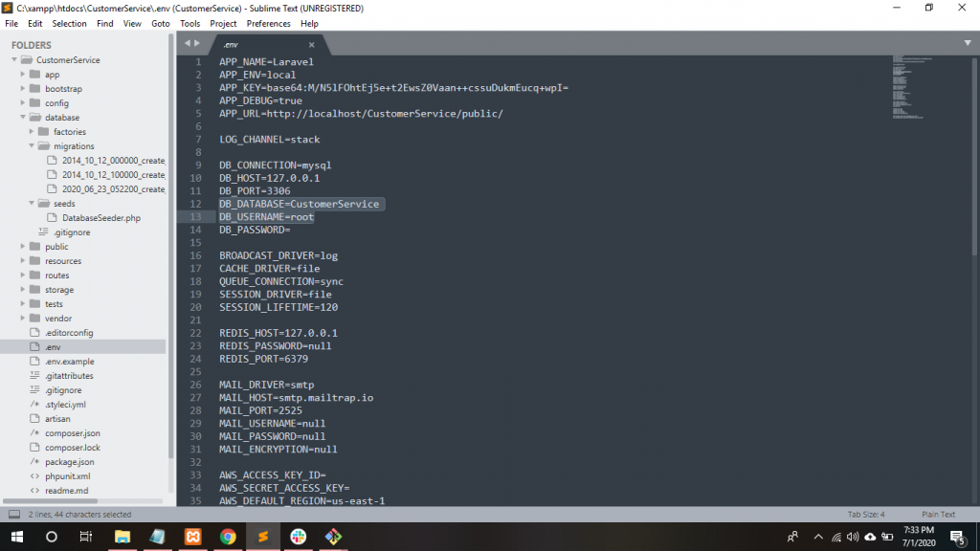Open DatabaseSeeder.php in the sidebar
The height and width of the screenshot is (551, 980).
click(100, 218)
